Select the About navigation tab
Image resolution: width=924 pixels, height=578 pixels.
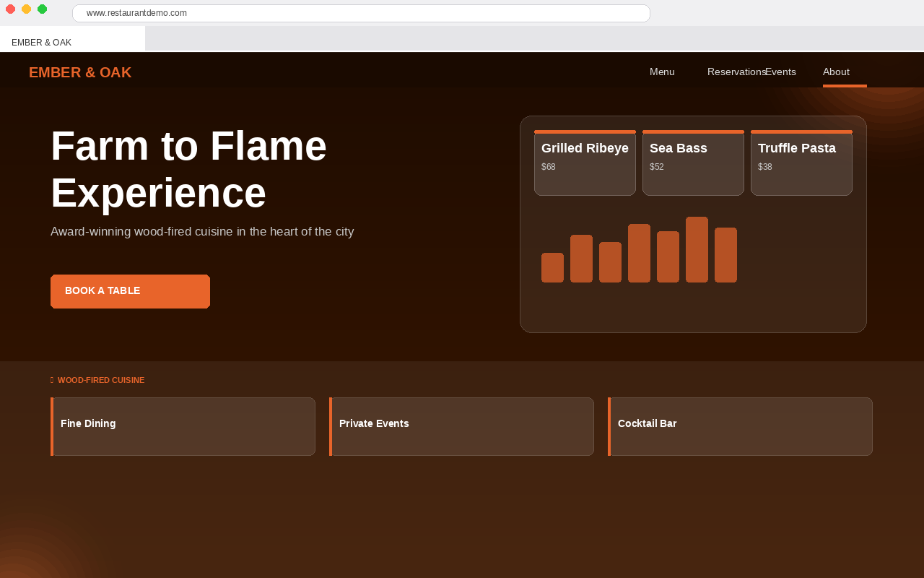click(x=836, y=72)
